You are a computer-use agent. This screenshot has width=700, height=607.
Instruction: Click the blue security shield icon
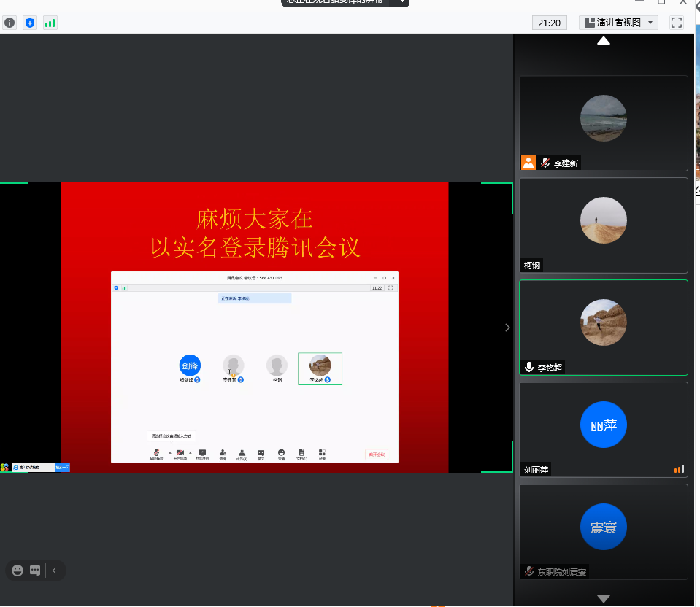(x=30, y=23)
